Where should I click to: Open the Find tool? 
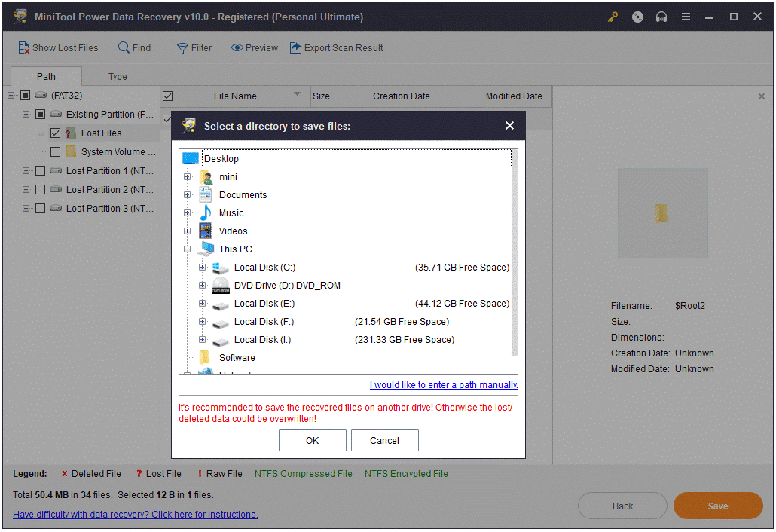134,48
